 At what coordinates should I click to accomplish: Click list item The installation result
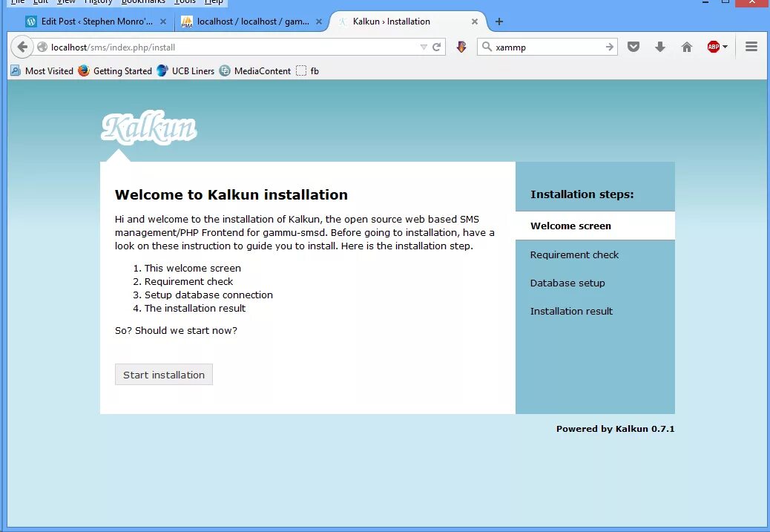click(194, 308)
